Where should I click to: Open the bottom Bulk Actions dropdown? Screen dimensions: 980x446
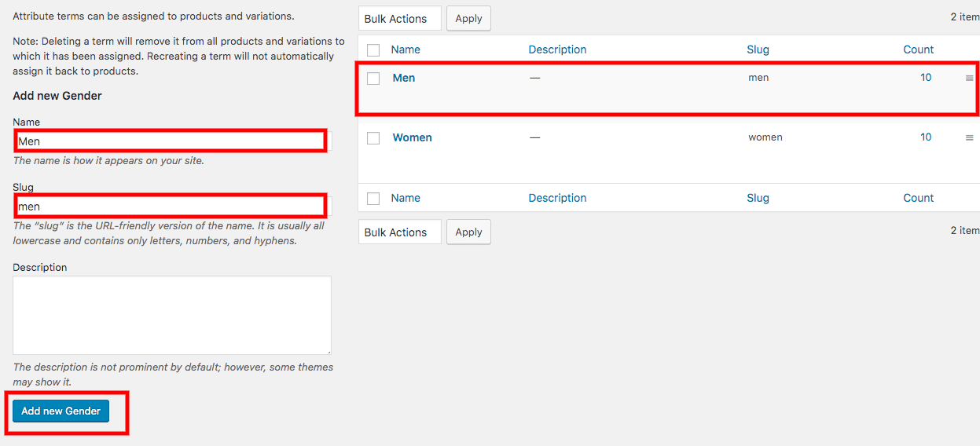point(400,232)
